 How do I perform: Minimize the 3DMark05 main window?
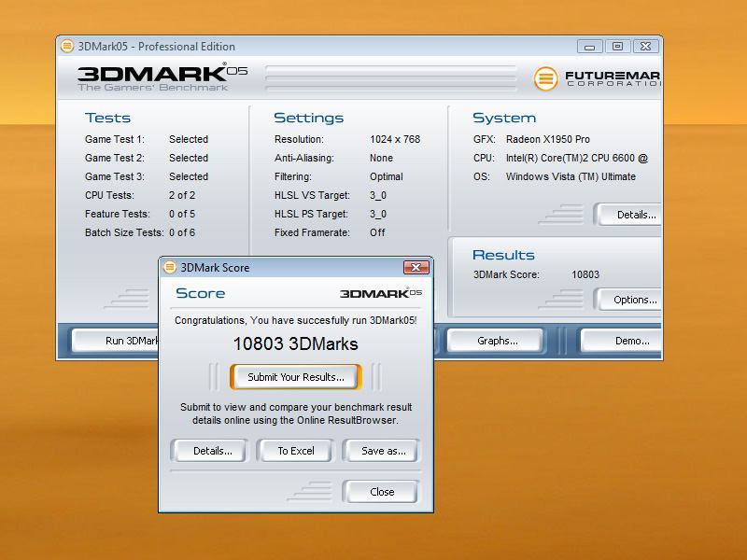[590, 46]
